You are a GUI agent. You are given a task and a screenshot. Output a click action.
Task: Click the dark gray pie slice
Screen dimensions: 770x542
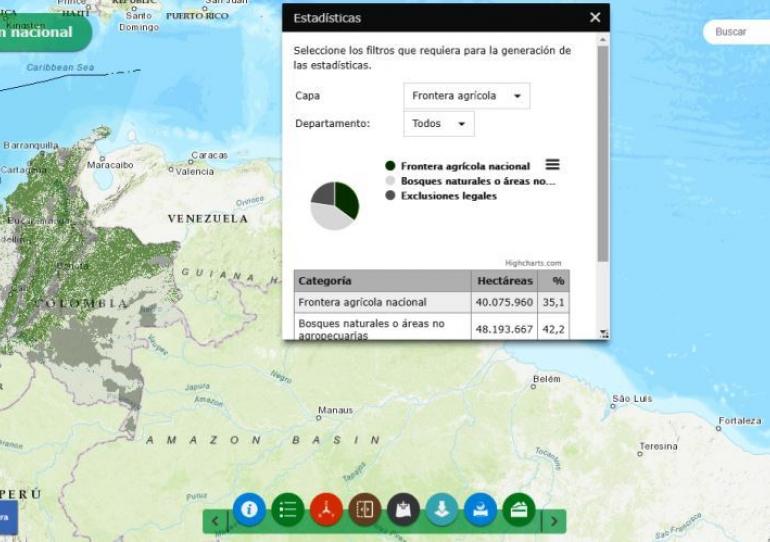point(324,192)
